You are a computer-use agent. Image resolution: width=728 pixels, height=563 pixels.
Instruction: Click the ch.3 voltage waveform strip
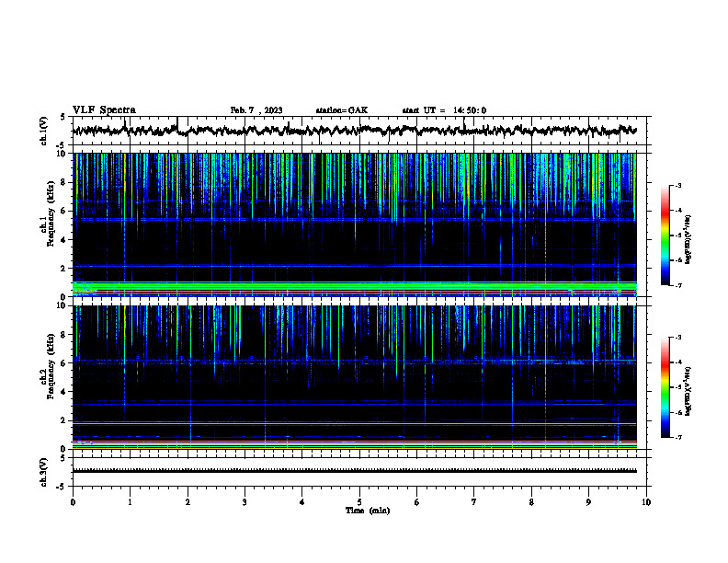[354, 471]
